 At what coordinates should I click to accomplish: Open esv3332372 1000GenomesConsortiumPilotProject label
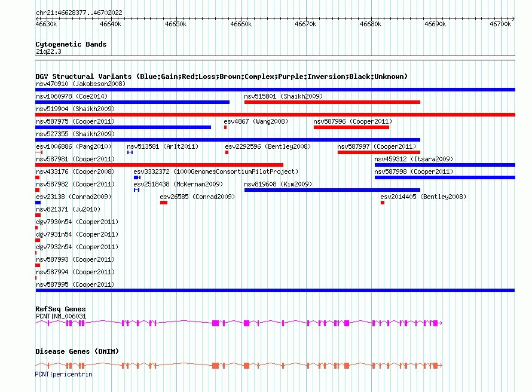(x=216, y=171)
